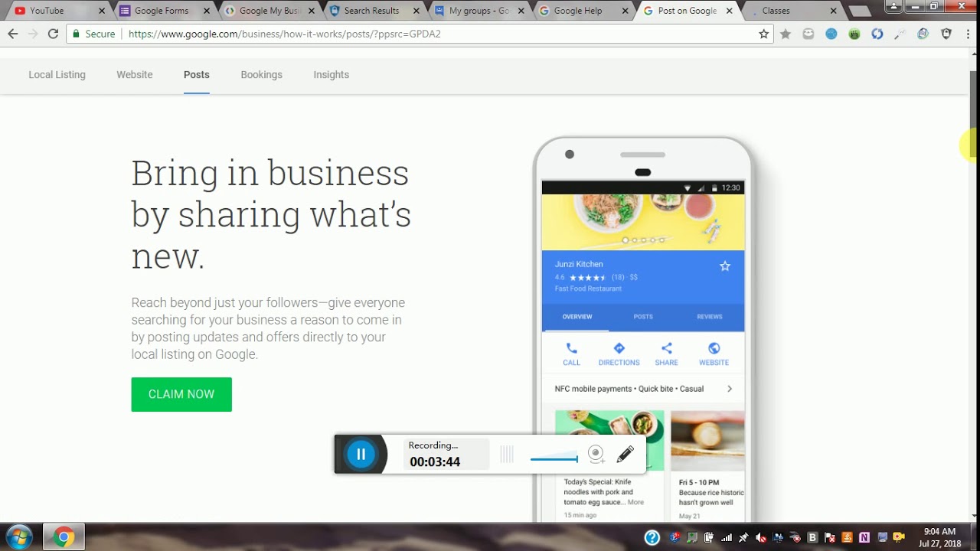The image size is (980, 551).
Task: Click the blue sync arrows extension icon
Action: (877, 34)
